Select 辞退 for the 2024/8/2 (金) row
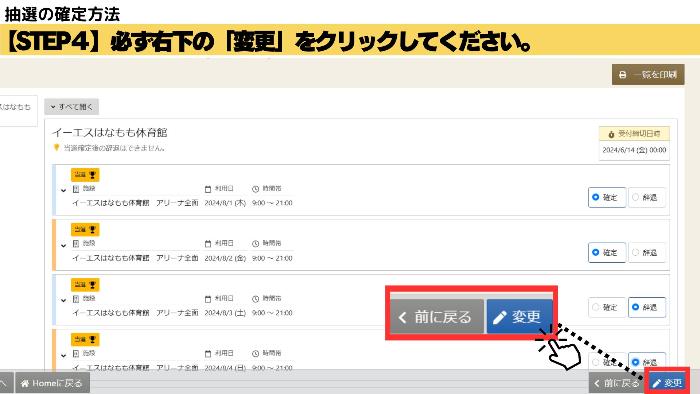 point(646,253)
